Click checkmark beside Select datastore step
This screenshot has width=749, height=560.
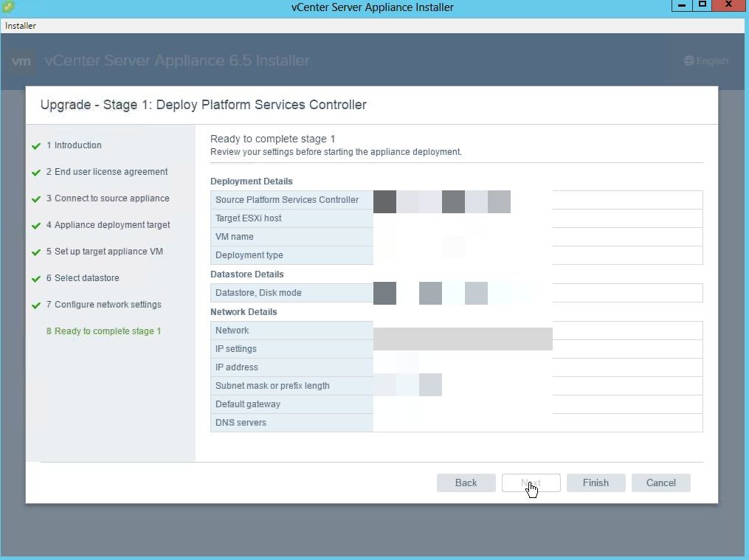(36, 279)
